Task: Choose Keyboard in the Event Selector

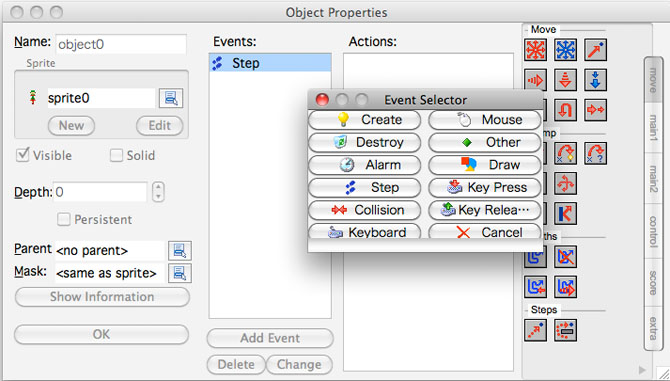Action: [364, 231]
